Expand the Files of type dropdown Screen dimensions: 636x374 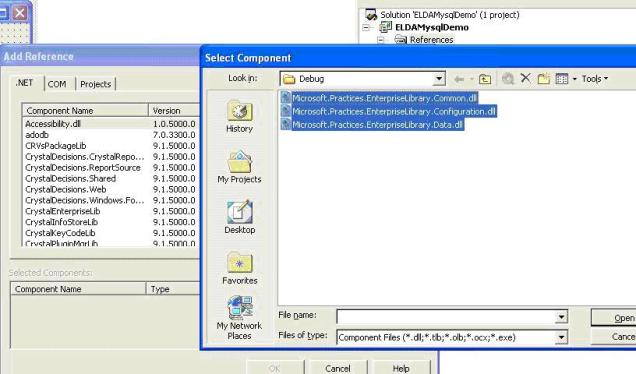tap(561, 337)
